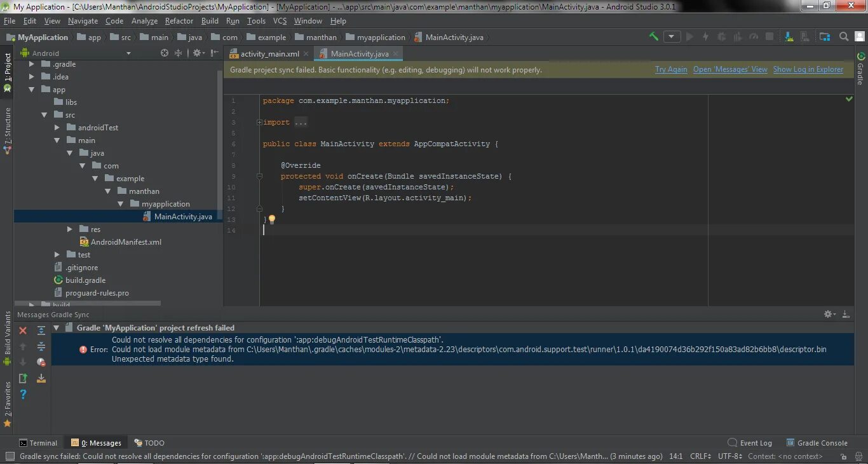Screen dimensions: 868x464
Task: Click the Debug app bug icon
Action: 722,37
